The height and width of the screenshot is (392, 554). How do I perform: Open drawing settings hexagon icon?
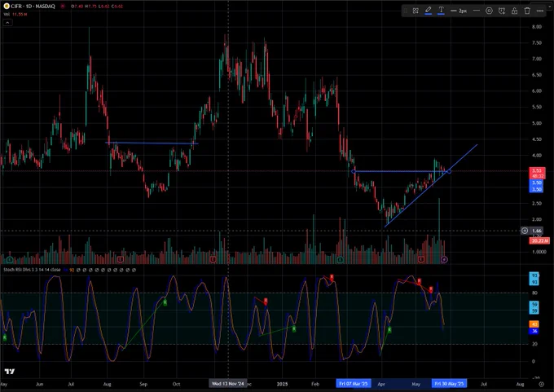(489, 11)
